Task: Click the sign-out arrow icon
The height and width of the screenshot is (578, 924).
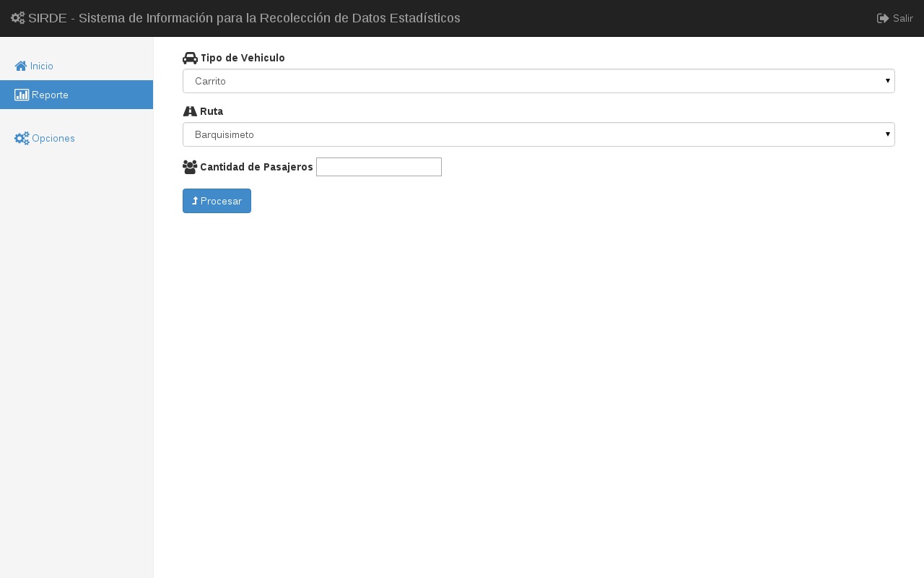Action: [883, 18]
